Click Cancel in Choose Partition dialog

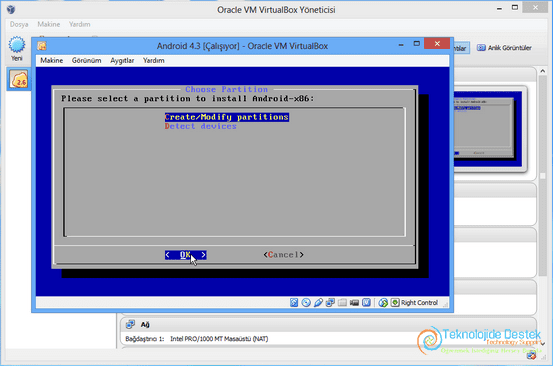click(x=284, y=255)
